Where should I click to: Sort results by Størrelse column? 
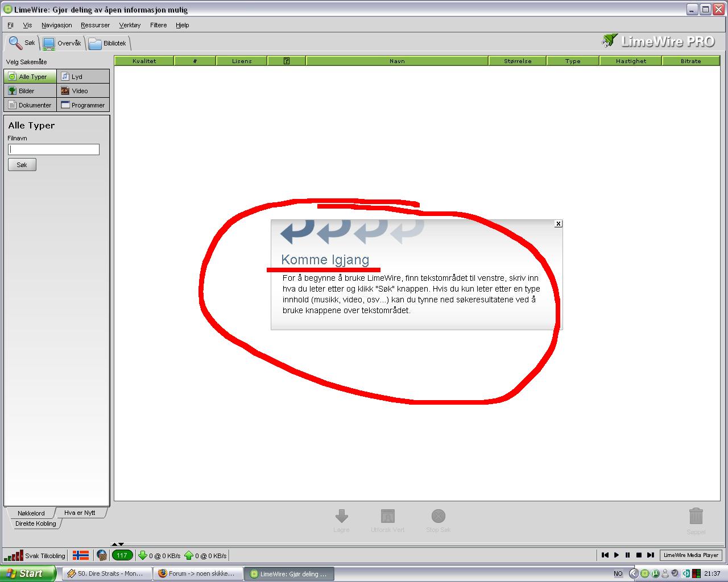[518, 61]
